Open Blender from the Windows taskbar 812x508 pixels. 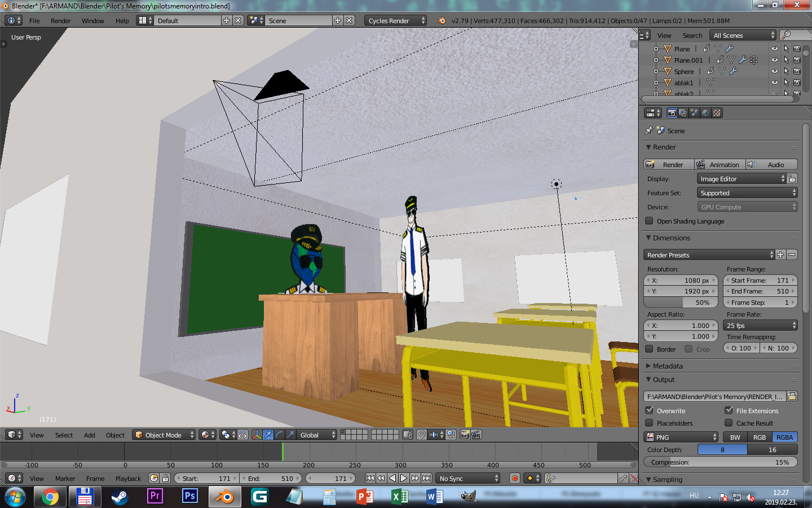point(224,497)
